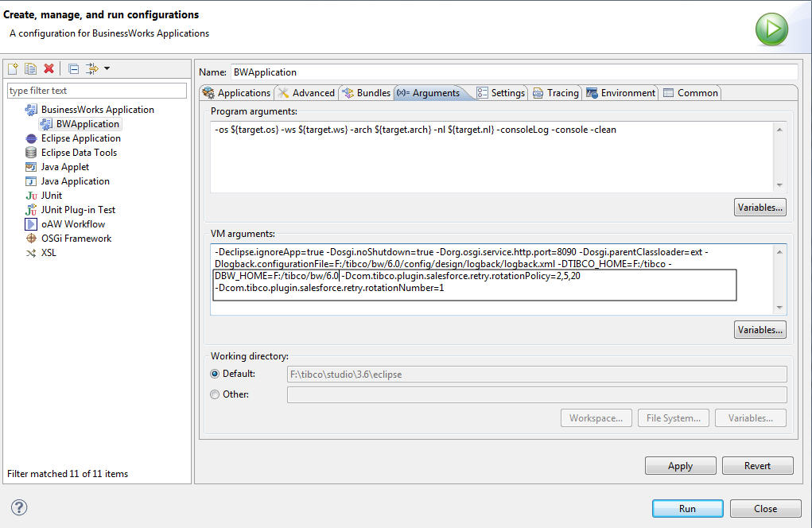The height and width of the screenshot is (528, 812).
Task: Collapse all configurations in the tree
Action: click(73, 69)
